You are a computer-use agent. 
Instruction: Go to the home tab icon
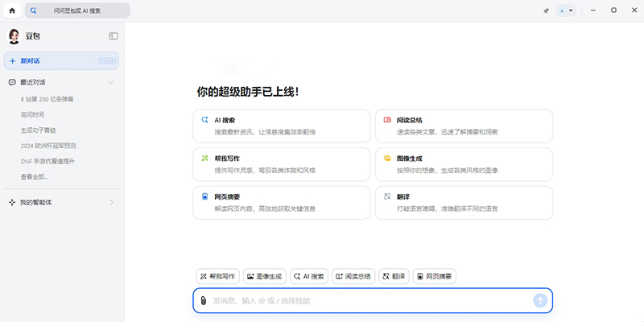click(x=12, y=10)
